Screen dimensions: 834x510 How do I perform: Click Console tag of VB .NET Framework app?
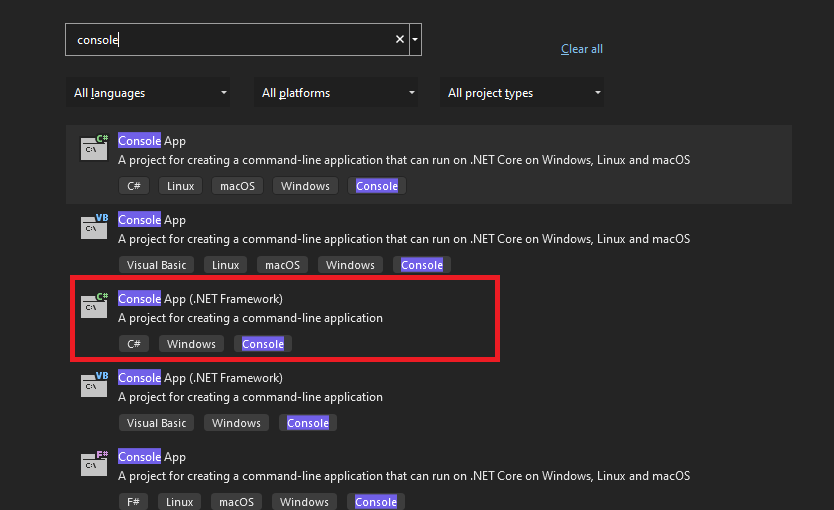click(x=308, y=423)
